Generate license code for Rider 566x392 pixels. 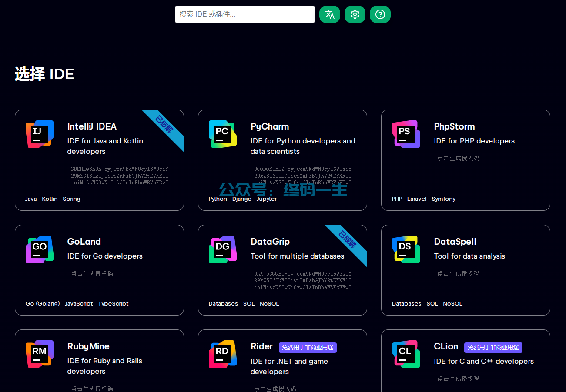(275, 389)
